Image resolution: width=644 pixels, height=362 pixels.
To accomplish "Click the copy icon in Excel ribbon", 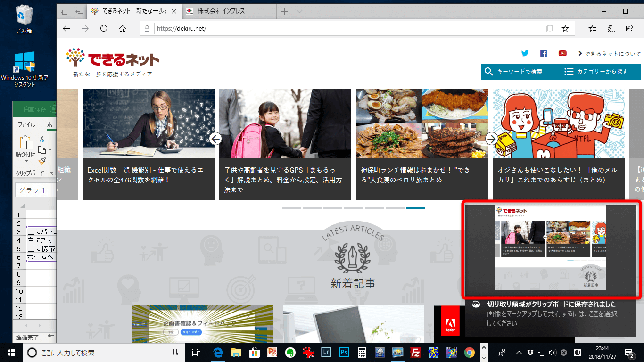I will pos(41,150).
